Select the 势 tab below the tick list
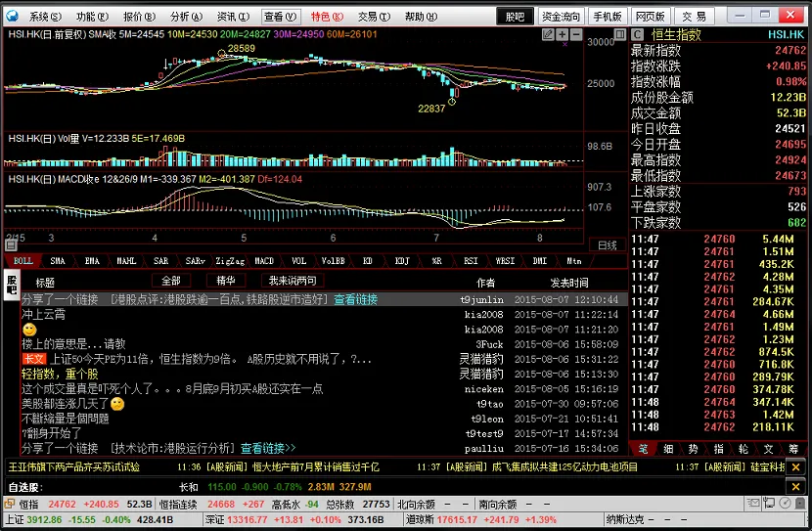Viewport: 812px width, 531px height. [693, 449]
